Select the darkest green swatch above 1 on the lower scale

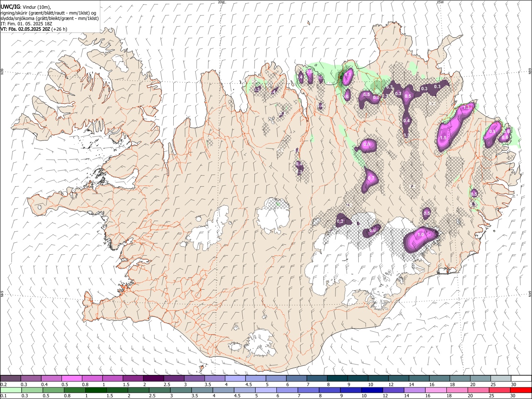pos(96,390)
